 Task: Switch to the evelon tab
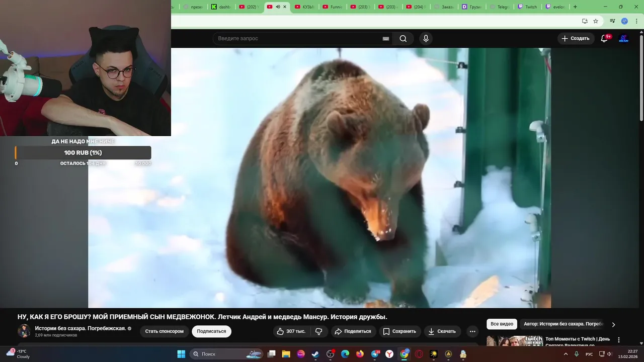click(555, 7)
